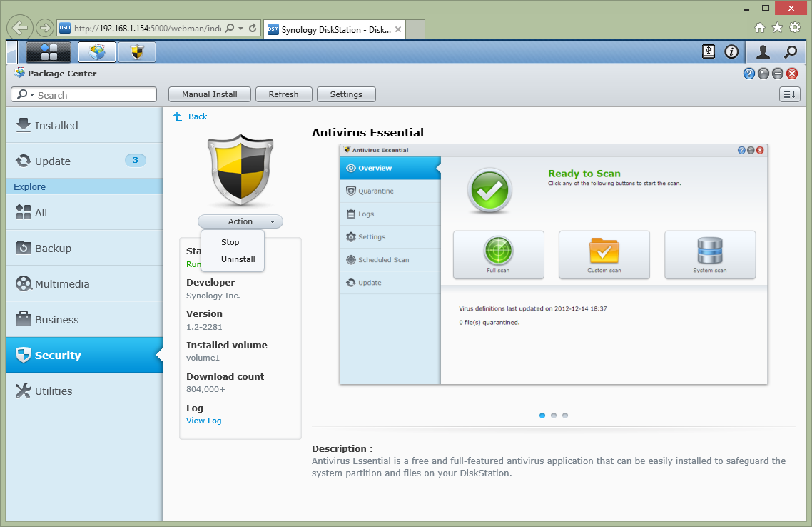Open the View Log link

click(203, 421)
